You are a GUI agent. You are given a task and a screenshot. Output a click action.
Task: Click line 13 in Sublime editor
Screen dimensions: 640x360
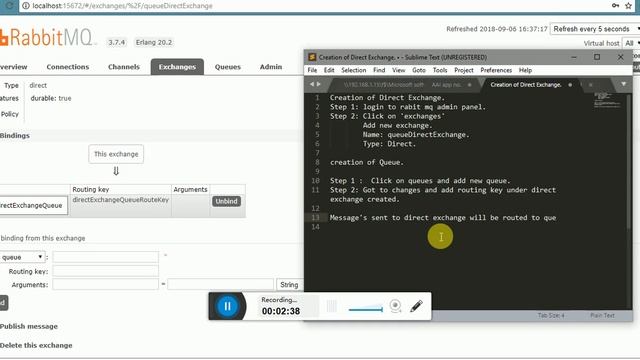(x=443, y=218)
